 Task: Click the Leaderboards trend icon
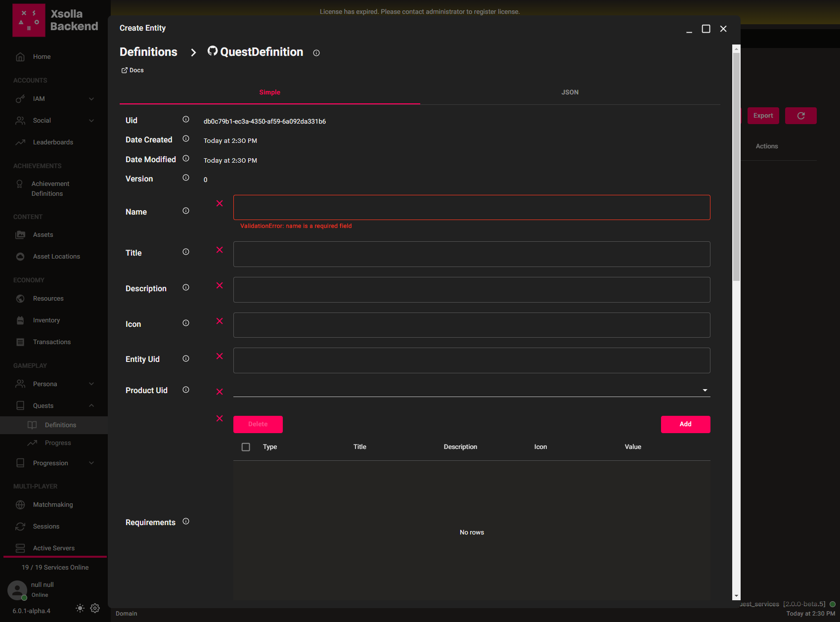coord(20,142)
